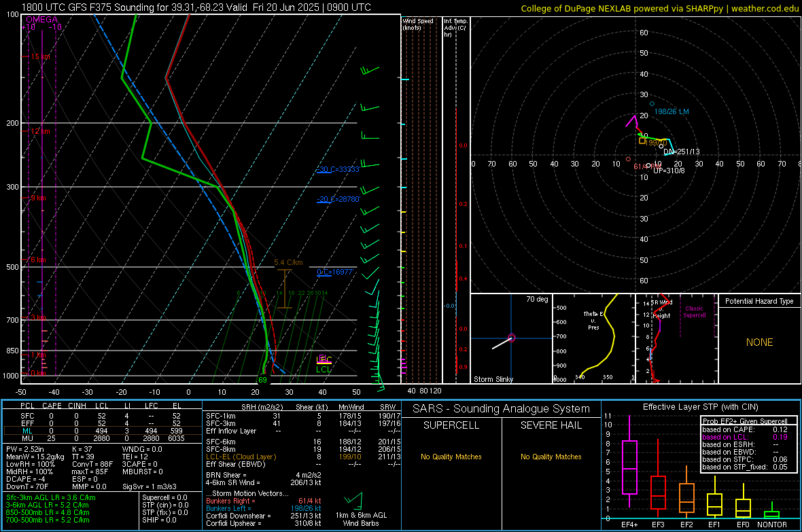Click the PW = 2.52in value
The width and height of the screenshot is (802, 532).
(x=25, y=449)
